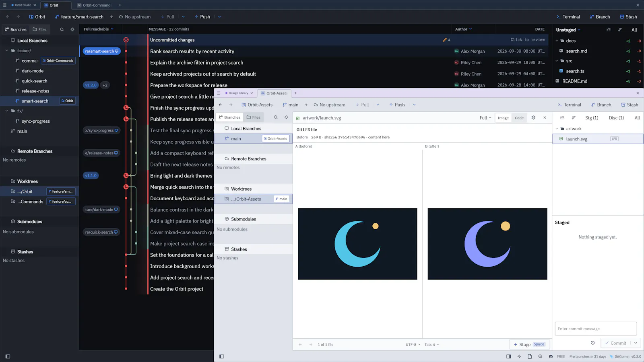Add new tab in Orbit-Assets window
Screen dimensions: 644x362
tap(295, 93)
